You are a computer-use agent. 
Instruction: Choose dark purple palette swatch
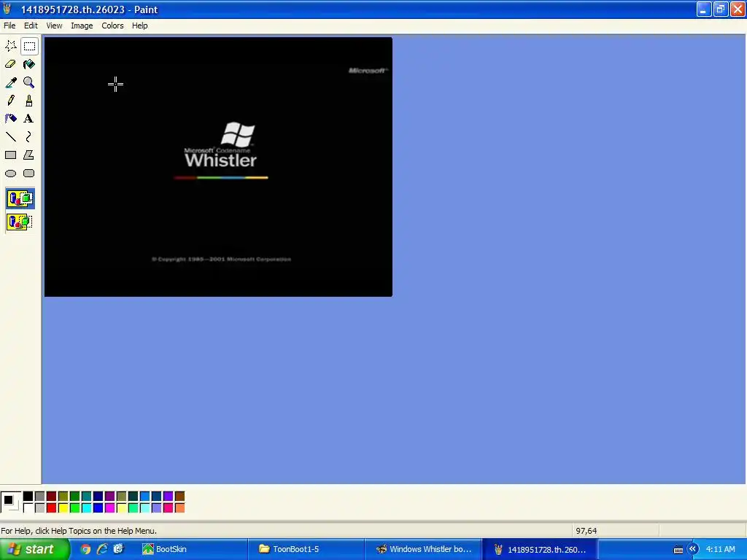109,497
